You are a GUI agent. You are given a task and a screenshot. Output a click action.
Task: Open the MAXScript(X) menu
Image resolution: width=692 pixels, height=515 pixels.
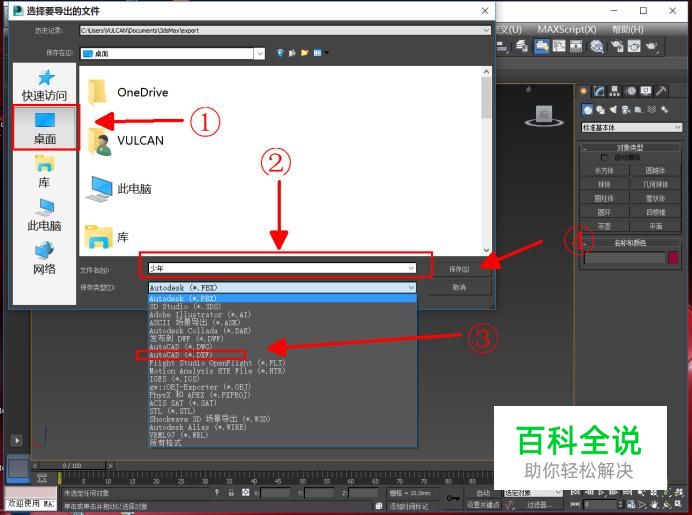[567, 30]
